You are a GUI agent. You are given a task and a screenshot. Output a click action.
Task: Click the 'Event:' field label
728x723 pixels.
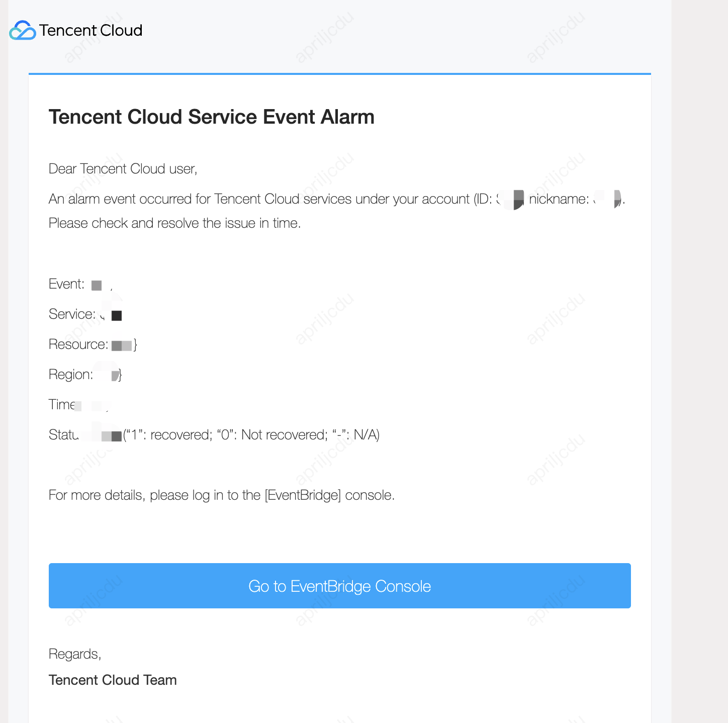coord(67,284)
